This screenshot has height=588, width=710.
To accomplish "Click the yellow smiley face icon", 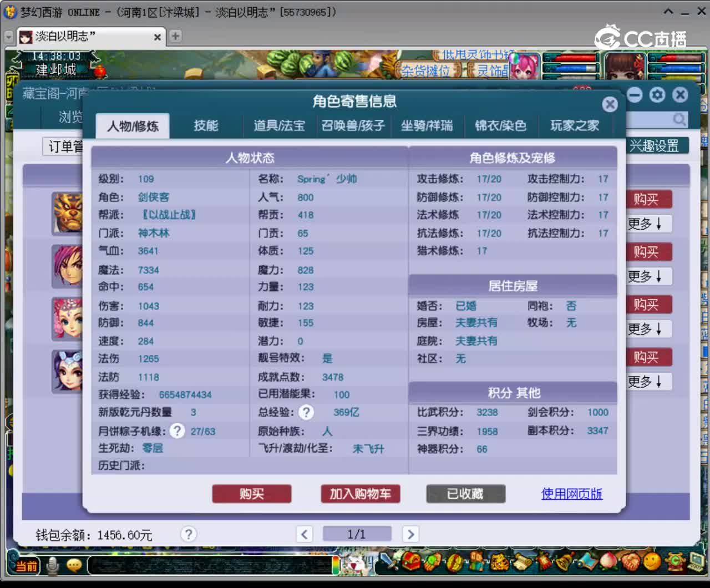I will pyautogui.click(x=652, y=561).
